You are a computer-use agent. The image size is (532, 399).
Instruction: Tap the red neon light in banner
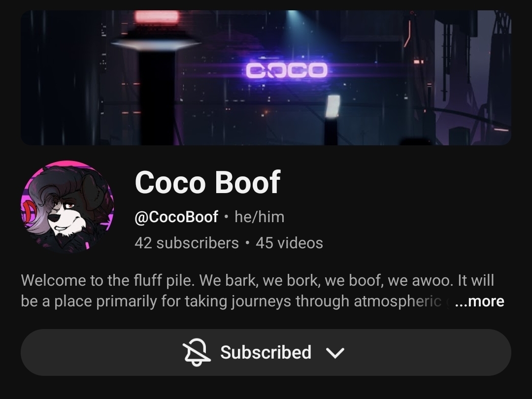click(157, 17)
